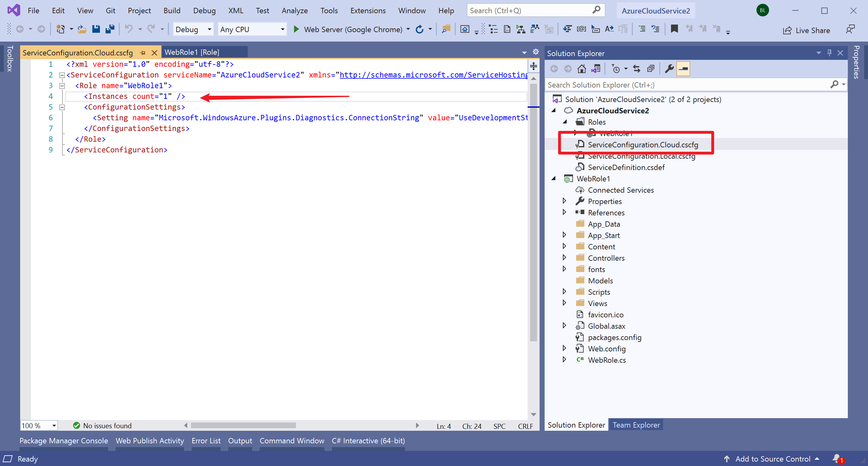Open the Any CPU platform dropdown
Image resolution: width=868 pixels, height=466 pixels.
point(282,29)
